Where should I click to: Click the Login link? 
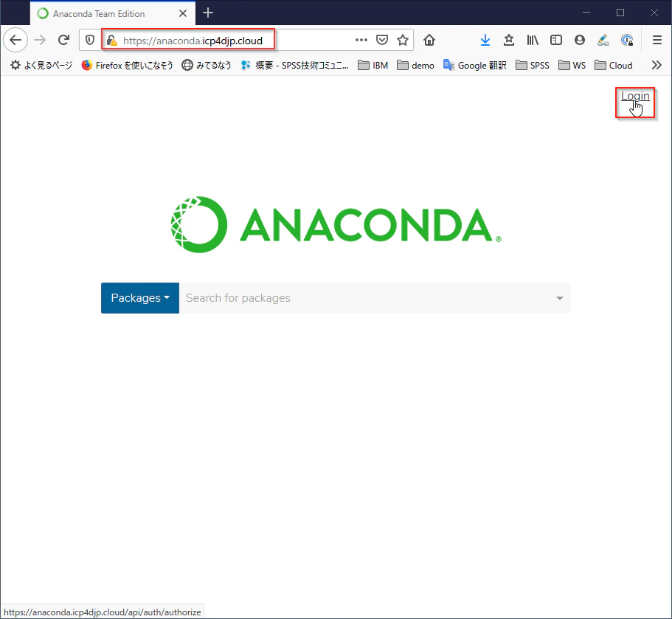635,96
